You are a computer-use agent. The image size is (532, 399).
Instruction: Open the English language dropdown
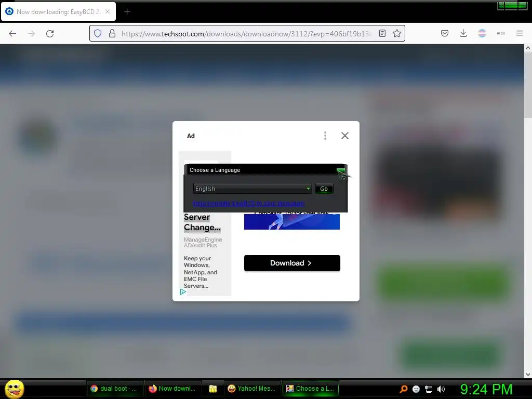[252, 189]
